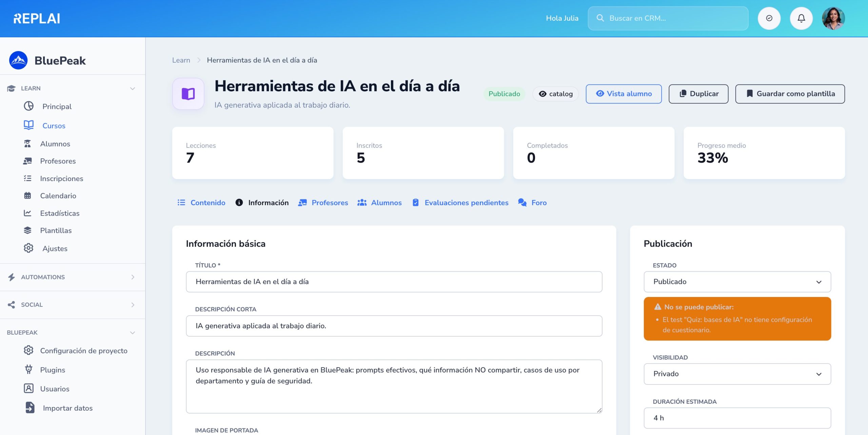Screen dimensions: 868x435
Task: Click the Duración estimada field
Action: coord(737,418)
